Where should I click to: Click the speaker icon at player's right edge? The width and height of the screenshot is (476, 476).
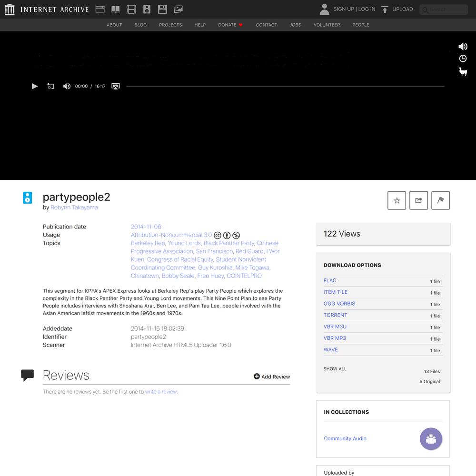click(x=463, y=47)
